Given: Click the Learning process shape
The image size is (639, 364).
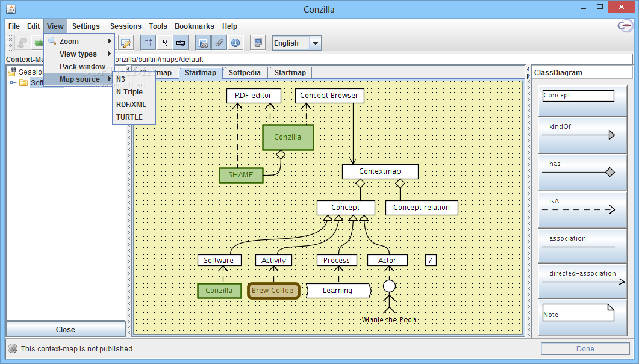Looking at the screenshot, I should coord(338,291).
